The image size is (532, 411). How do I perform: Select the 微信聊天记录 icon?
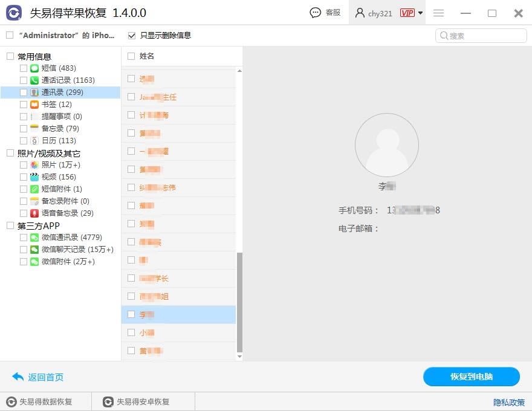tap(34, 250)
